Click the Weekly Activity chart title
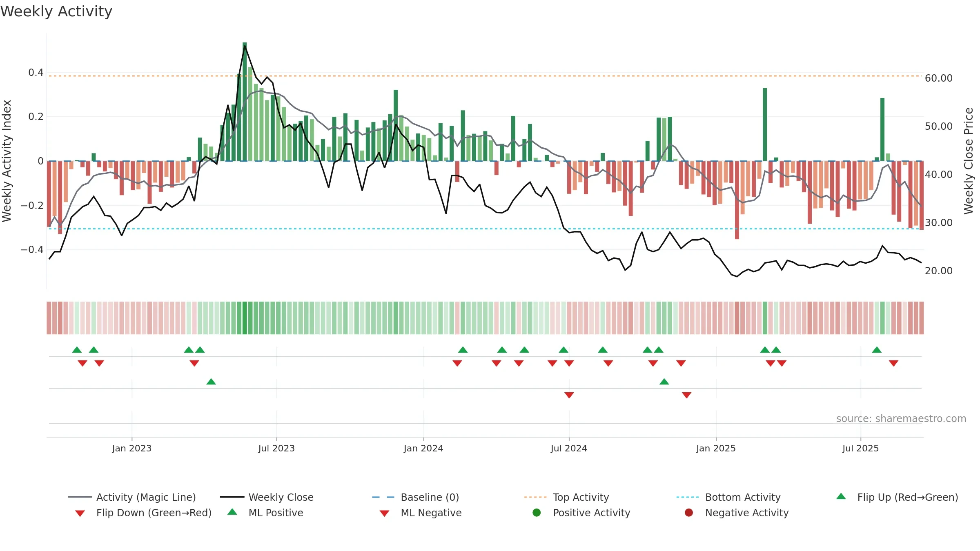 coord(56,11)
